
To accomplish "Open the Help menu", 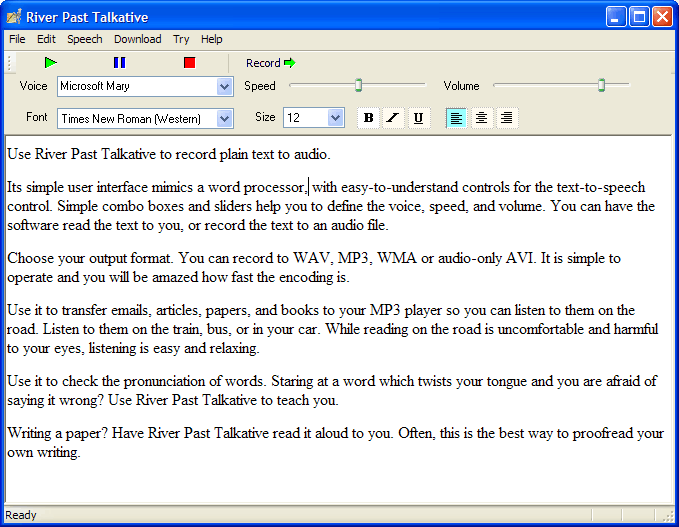I will 211,39.
